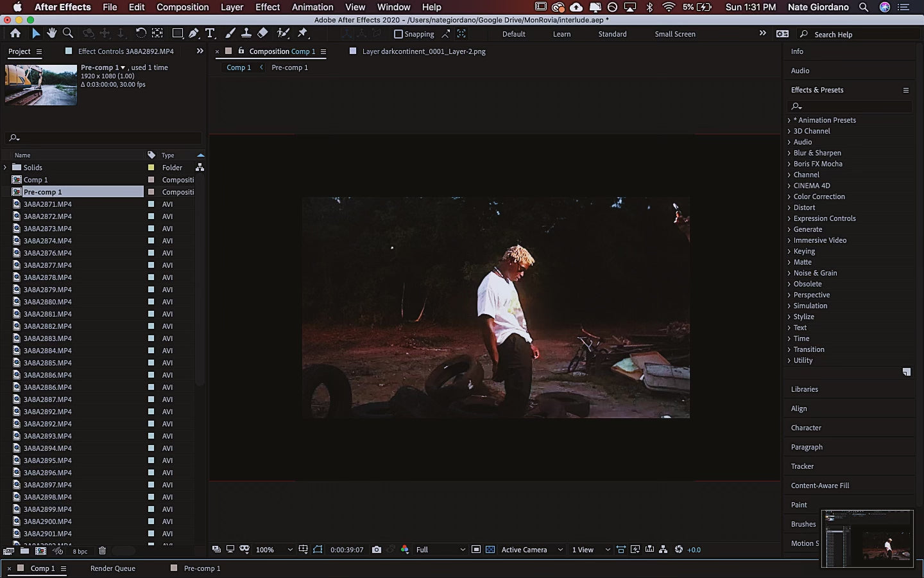Click the Creative Cloud icon in menu bar
Viewport: 924px width, 578px height.
558,7
